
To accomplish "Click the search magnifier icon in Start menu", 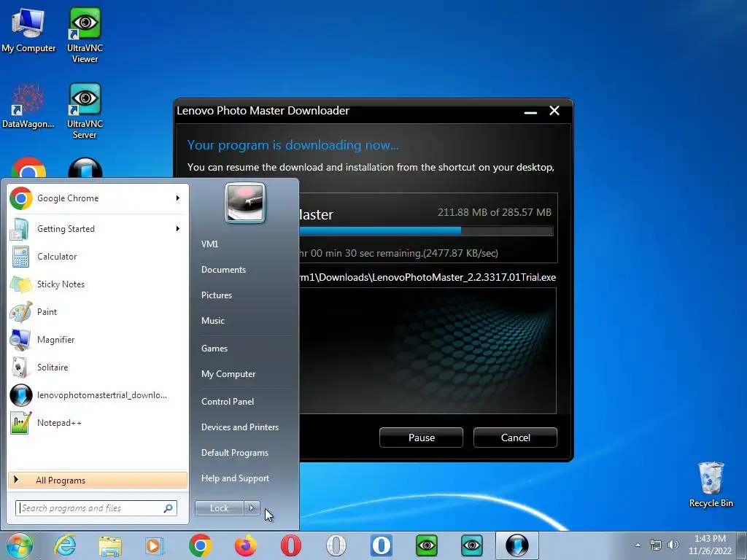I will pos(169,508).
